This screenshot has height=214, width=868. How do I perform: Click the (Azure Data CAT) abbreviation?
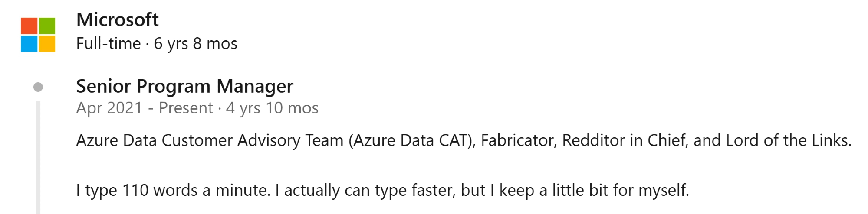point(412,140)
